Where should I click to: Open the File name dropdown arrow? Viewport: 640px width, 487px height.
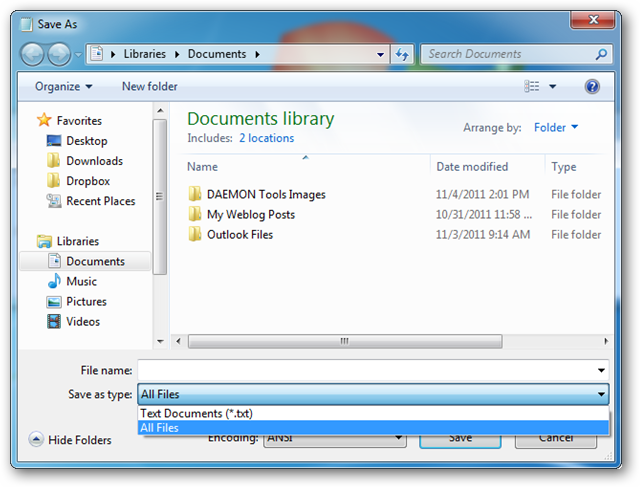601,370
